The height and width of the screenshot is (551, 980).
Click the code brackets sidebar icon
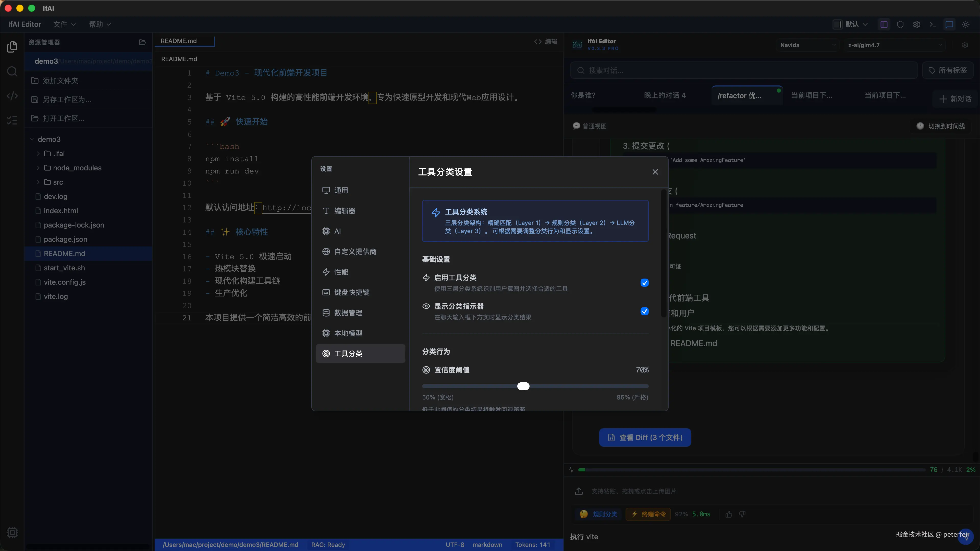point(12,96)
